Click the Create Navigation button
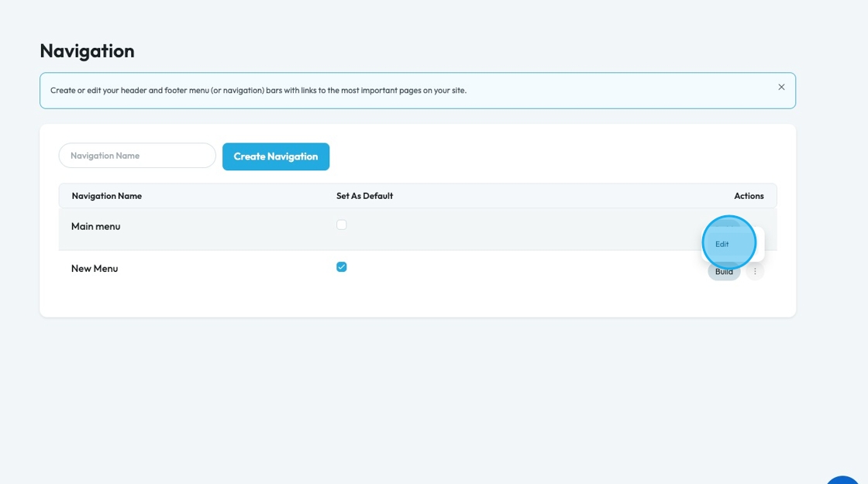Screen dimensions: 868x484 point(276,156)
